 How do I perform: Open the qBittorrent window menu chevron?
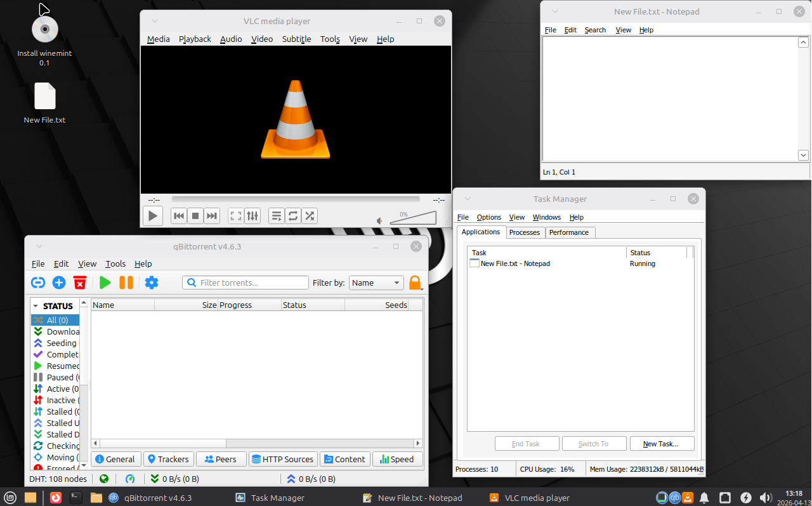(39, 246)
